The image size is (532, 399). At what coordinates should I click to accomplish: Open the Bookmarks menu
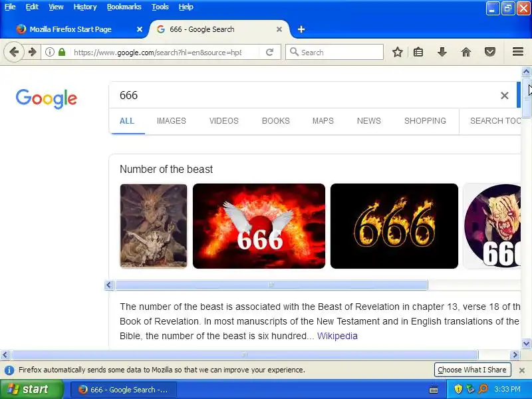[124, 7]
